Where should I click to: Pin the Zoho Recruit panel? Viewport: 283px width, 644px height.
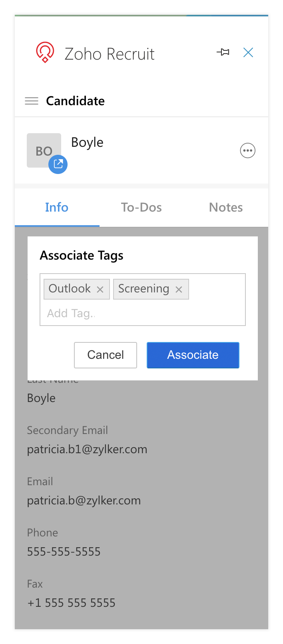pyautogui.click(x=223, y=52)
